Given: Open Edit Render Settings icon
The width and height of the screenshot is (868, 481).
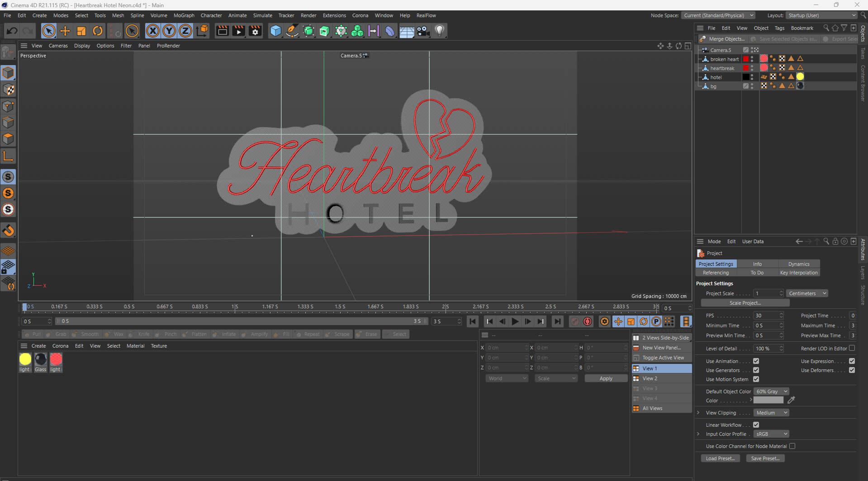Looking at the screenshot, I should (x=255, y=31).
